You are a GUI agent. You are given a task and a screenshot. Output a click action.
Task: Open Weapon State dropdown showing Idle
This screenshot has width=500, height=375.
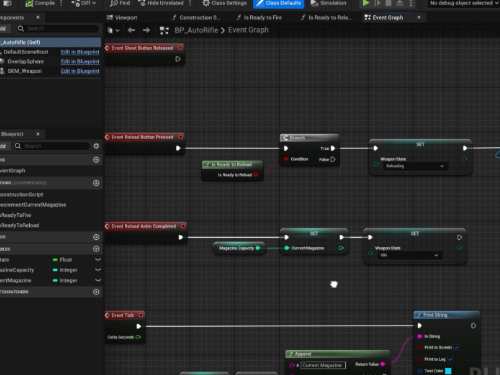(409, 255)
